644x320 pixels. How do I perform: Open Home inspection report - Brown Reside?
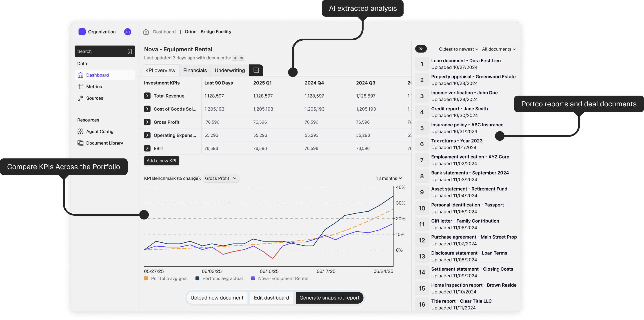466,289
